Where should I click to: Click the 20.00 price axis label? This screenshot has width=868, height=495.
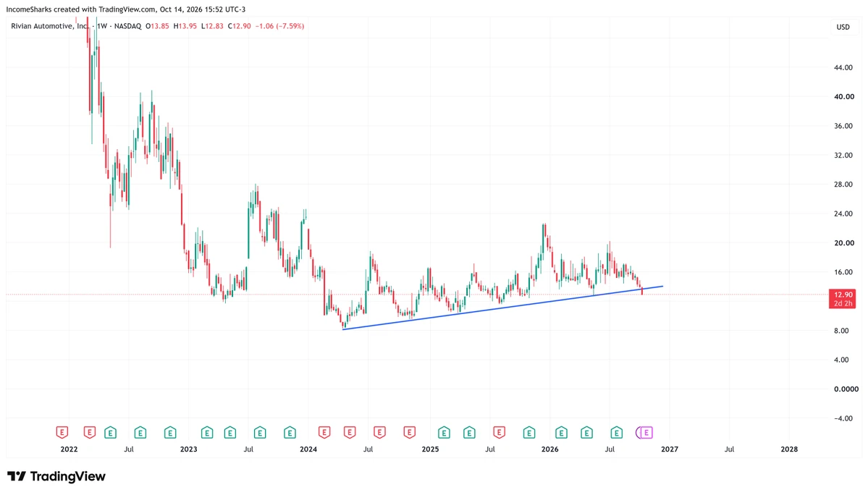point(843,243)
